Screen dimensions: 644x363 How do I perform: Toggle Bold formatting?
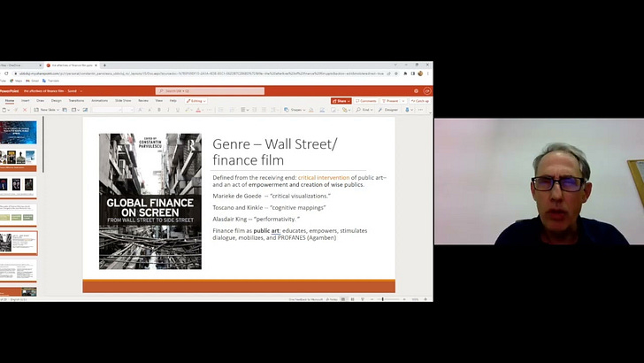click(x=159, y=110)
